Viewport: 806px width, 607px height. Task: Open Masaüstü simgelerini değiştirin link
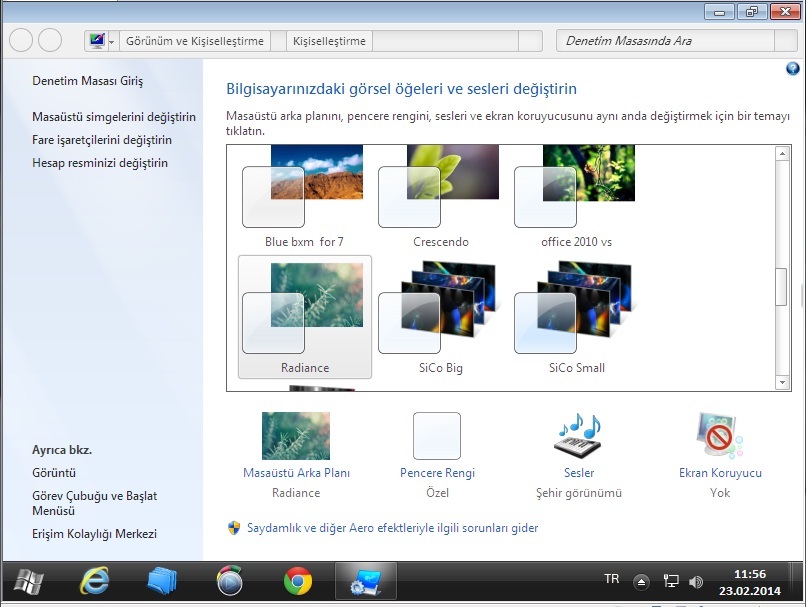[x=114, y=117]
